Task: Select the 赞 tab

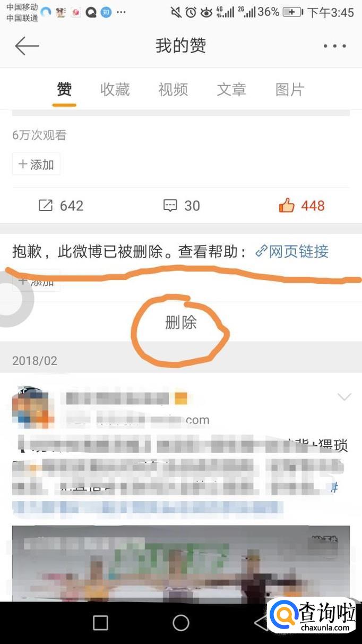Action: 64,89
